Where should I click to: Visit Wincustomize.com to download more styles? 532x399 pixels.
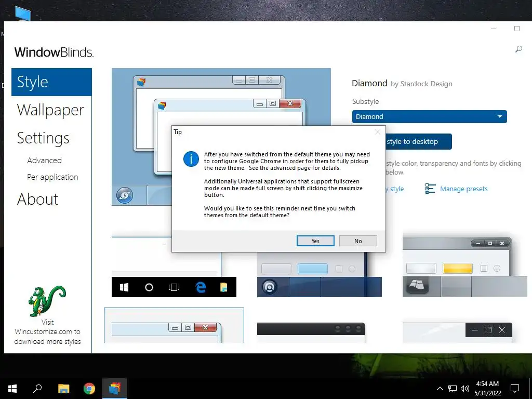[x=47, y=332]
